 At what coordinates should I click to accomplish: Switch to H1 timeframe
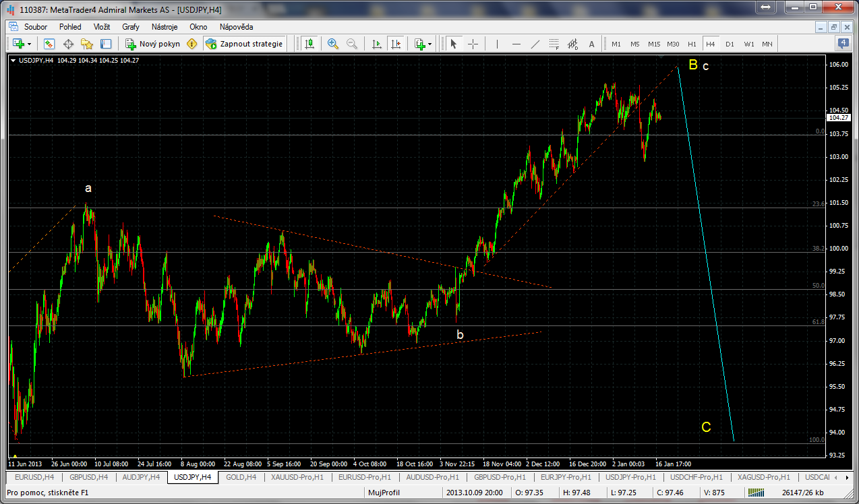692,44
